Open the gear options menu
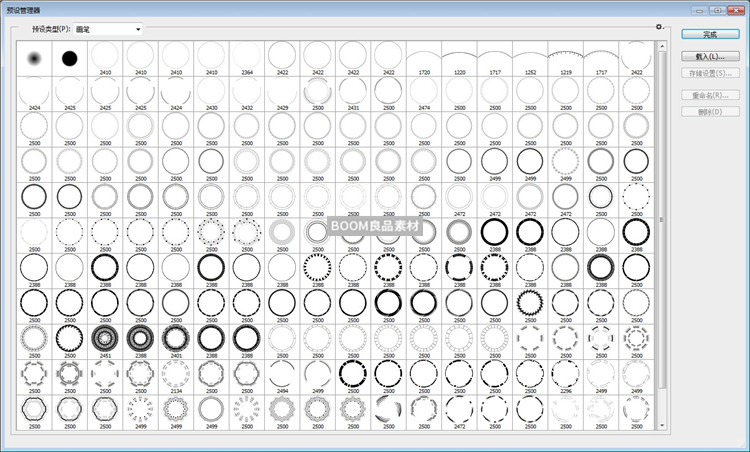The image size is (750, 452). (x=659, y=27)
